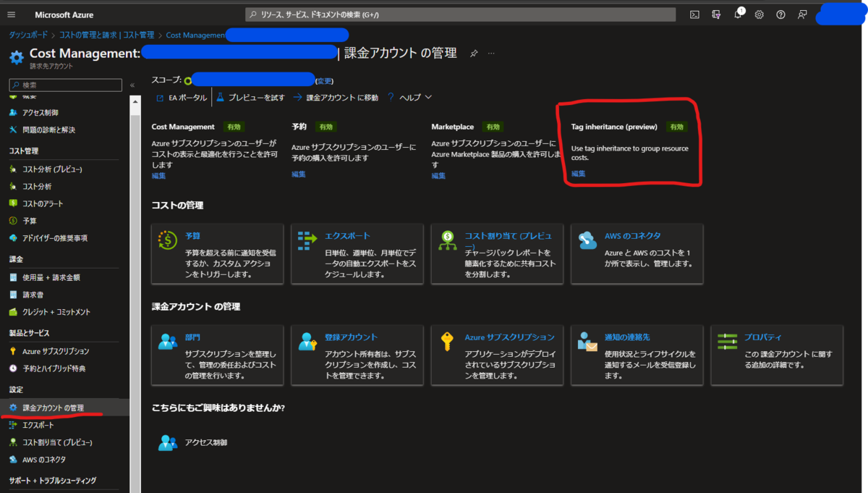This screenshot has height=493, width=868.
Task: Open the ellipsis more options by title
Action: pyautogui.click(x=491, y=54)
